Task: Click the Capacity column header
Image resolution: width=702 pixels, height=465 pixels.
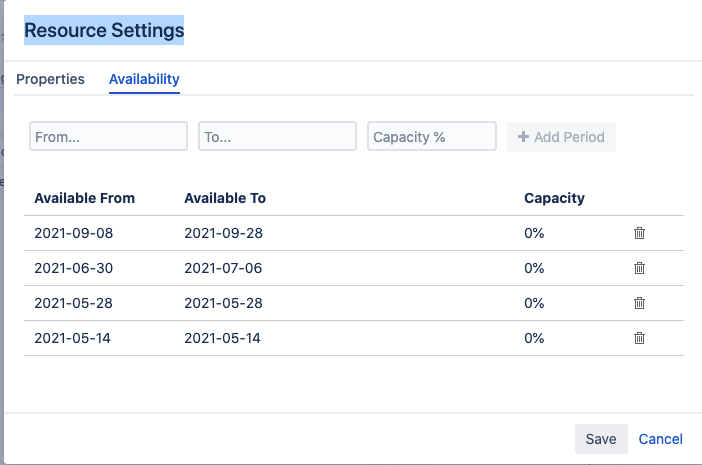Action: coord(554,198)
